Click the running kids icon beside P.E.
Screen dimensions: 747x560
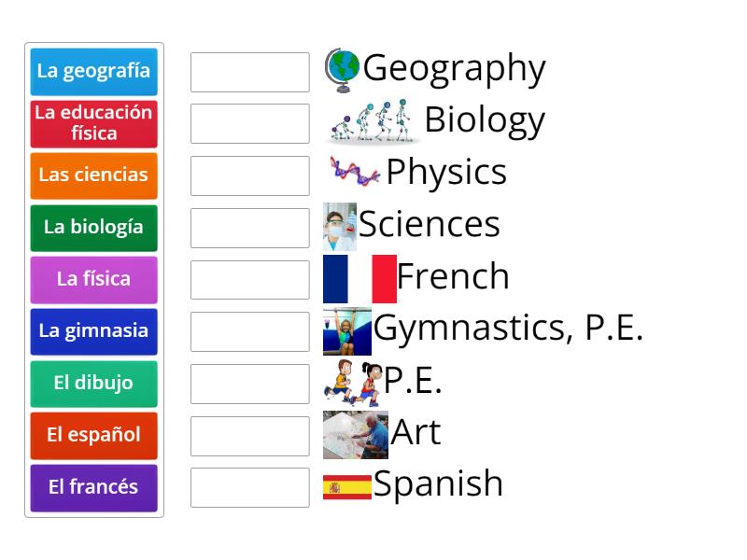(352, 382)
